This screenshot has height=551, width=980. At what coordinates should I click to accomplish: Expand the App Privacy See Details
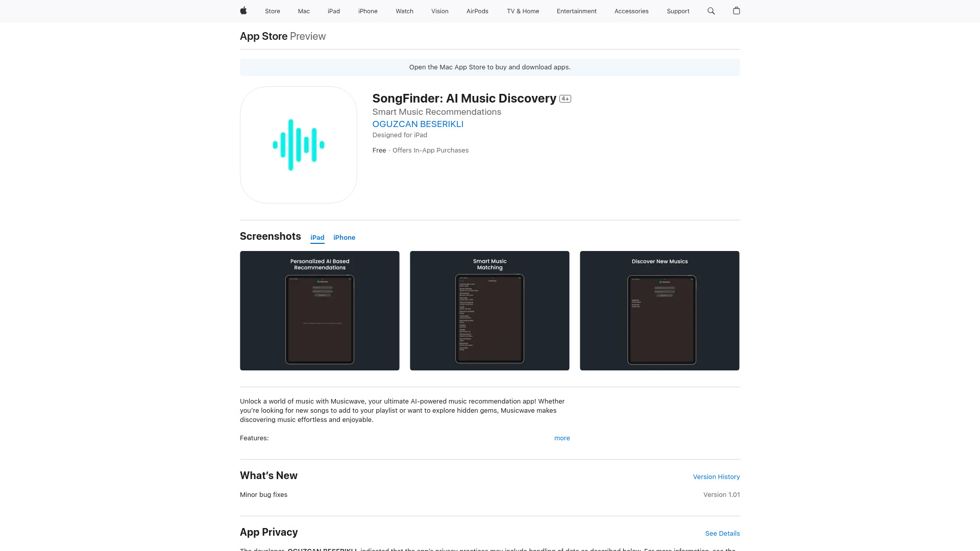(722, 534)
